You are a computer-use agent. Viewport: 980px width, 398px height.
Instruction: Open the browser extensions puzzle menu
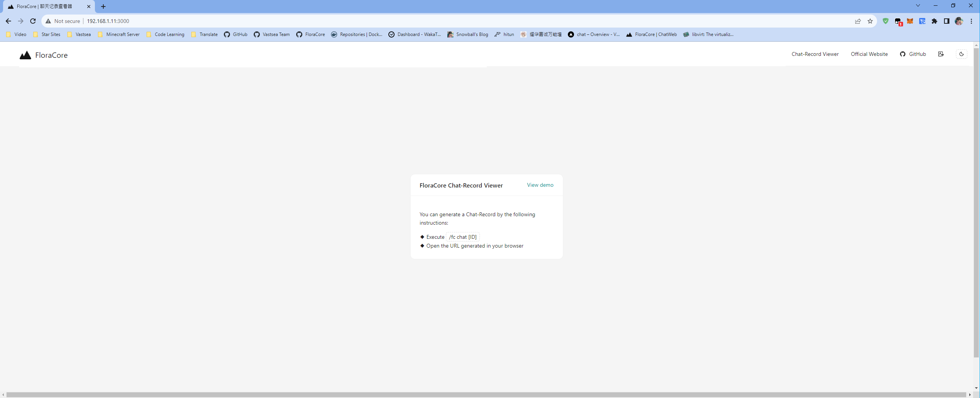pos(934,21)
